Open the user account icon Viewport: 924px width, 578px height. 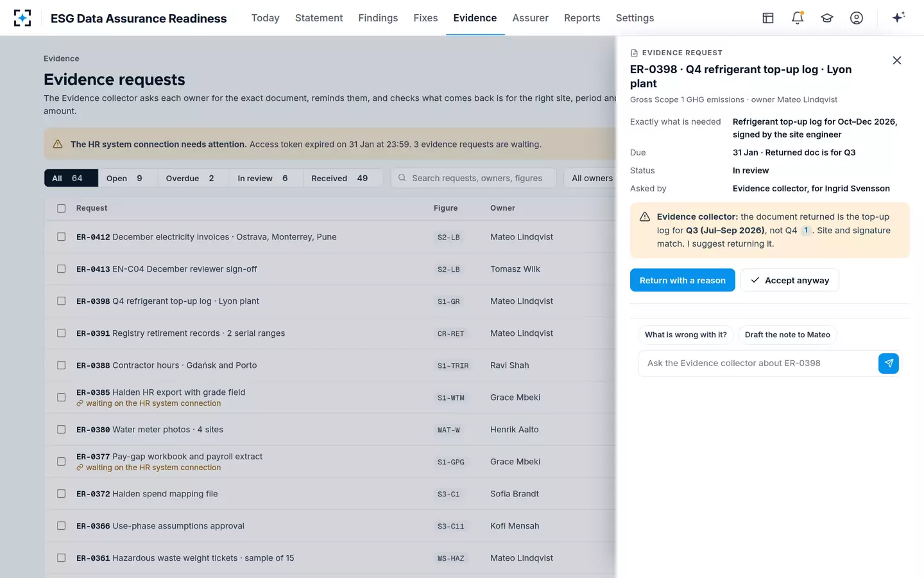point(857,18)
